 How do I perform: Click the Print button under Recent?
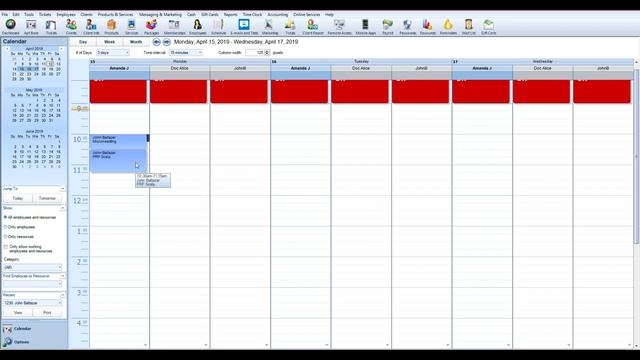pyautogui.click(x=47, y=313)
